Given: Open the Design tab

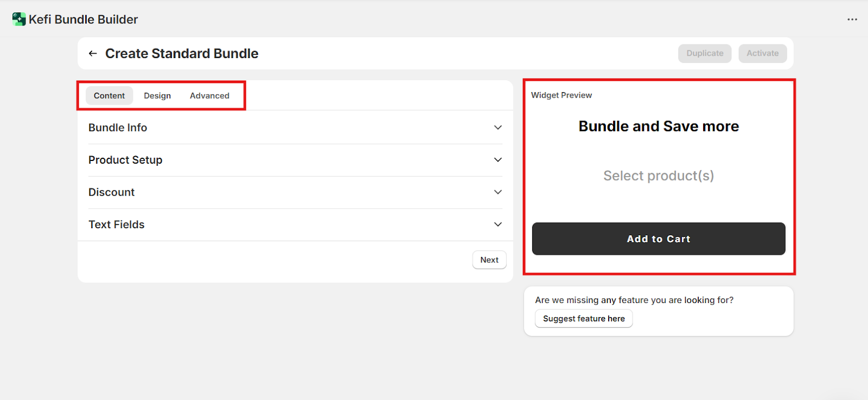Looking at the screenshot, I should [157, 96].
